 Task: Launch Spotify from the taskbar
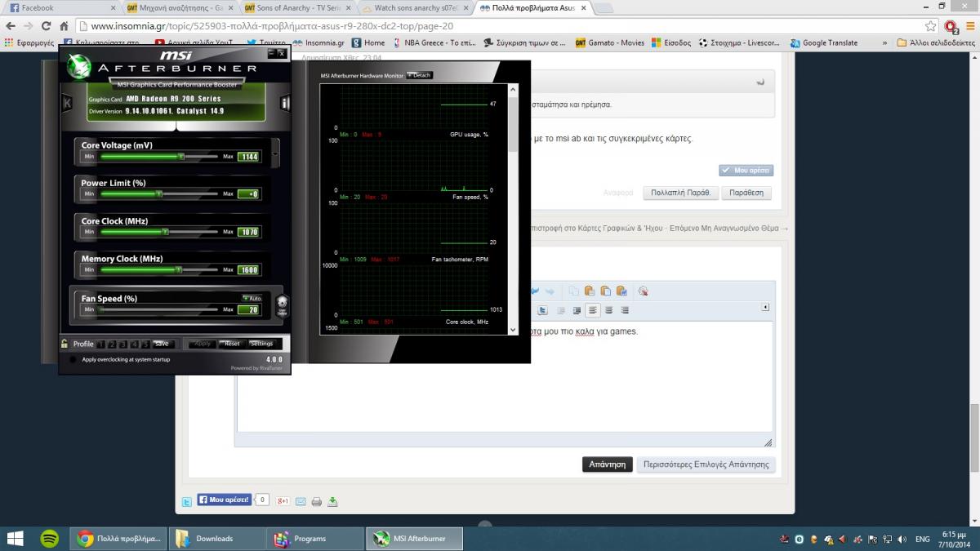(x=49, y=539)
